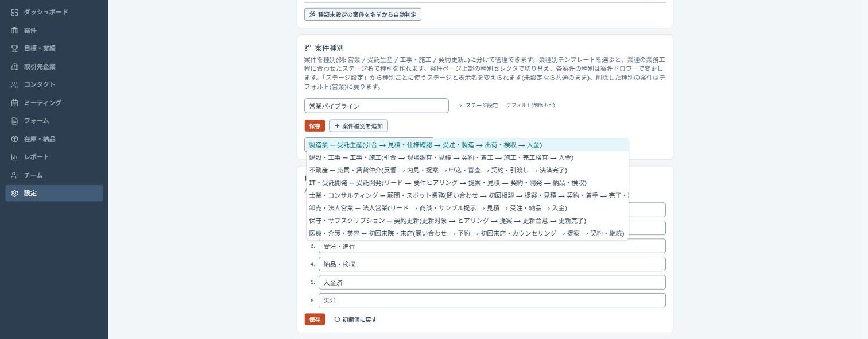Image resolution: width=868 pixels, height=339 pixels.
Task: Click the 案件種別を追加 button
Action: (359, 125)
